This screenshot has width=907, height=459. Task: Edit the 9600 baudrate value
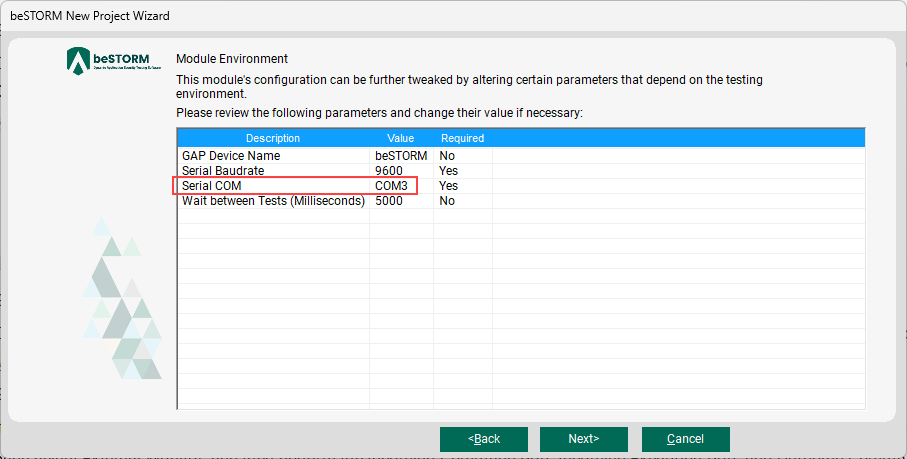pyautogui.click(x=401, y=171)
